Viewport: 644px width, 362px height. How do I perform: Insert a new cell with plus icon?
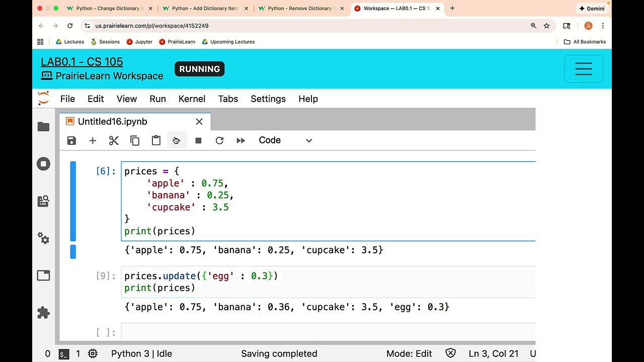point(93,141)
